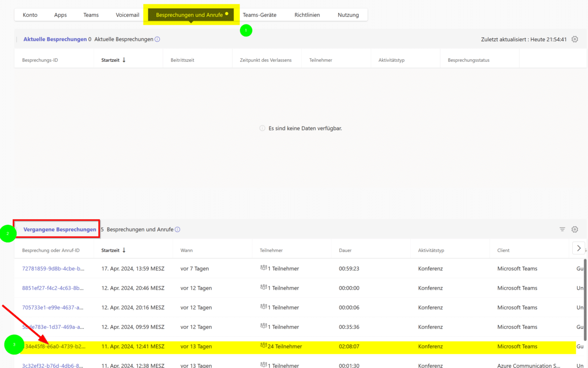Open settings gear for Vergangene Besprechungen table
This screenshot has width=588, height=368.
(x=575, y=229)
